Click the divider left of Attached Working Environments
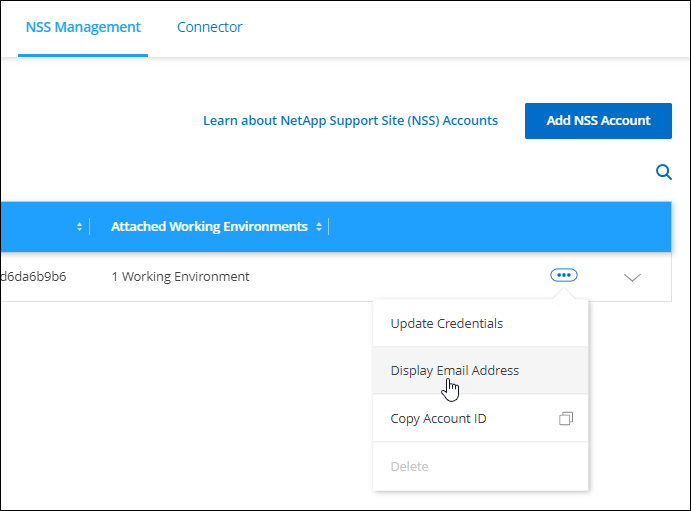The height and width of the screenshot is (511, 691). coord(89,227)
